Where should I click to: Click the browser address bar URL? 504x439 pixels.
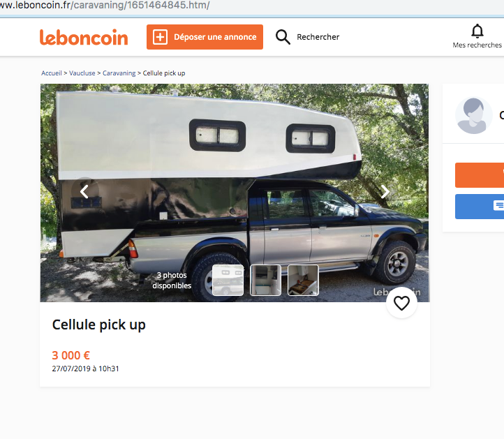point(105,6)
